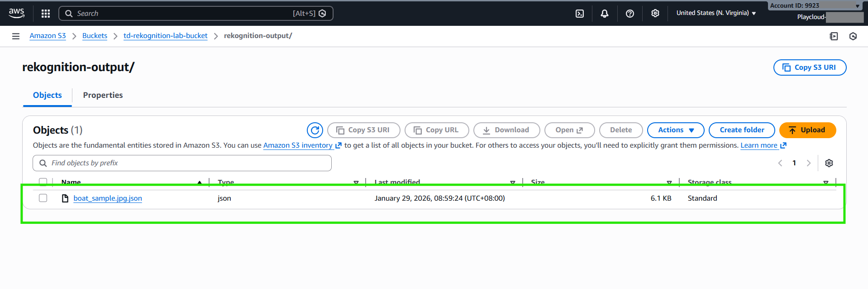Open the United States (N. Virginia) region selector

click(716, 13)
